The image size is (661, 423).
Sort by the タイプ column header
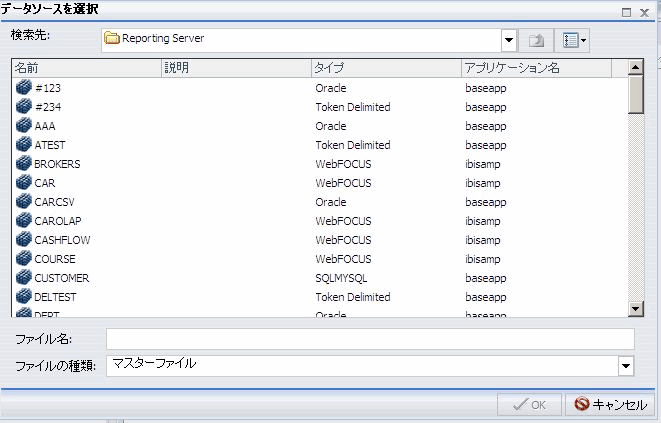pyautogui.click(x=386, y=68)
